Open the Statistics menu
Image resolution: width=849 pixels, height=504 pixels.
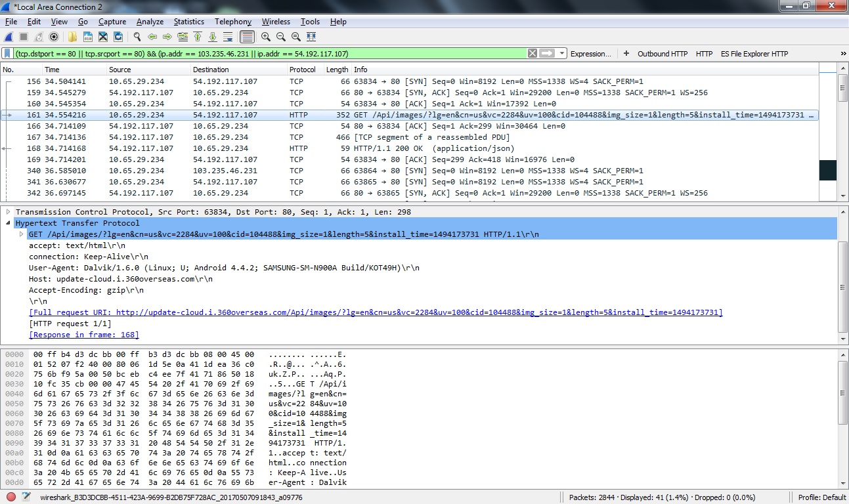[188, 22]
